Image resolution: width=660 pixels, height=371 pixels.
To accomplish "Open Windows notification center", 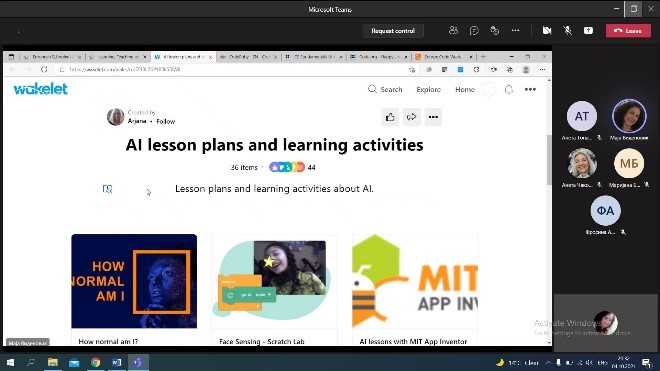I will coord(646,362).
